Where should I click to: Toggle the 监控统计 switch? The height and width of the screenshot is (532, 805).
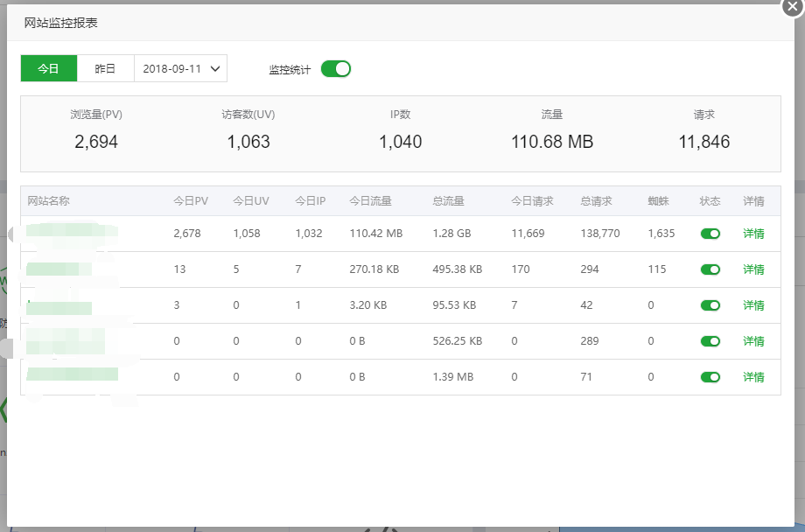pyautogui.click(x=336, y=69)
